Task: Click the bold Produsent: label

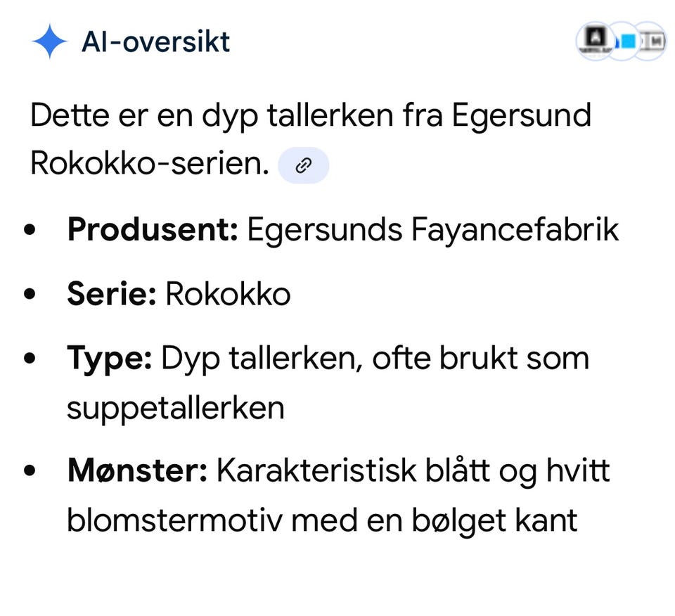Action: [x=153, y=229]
